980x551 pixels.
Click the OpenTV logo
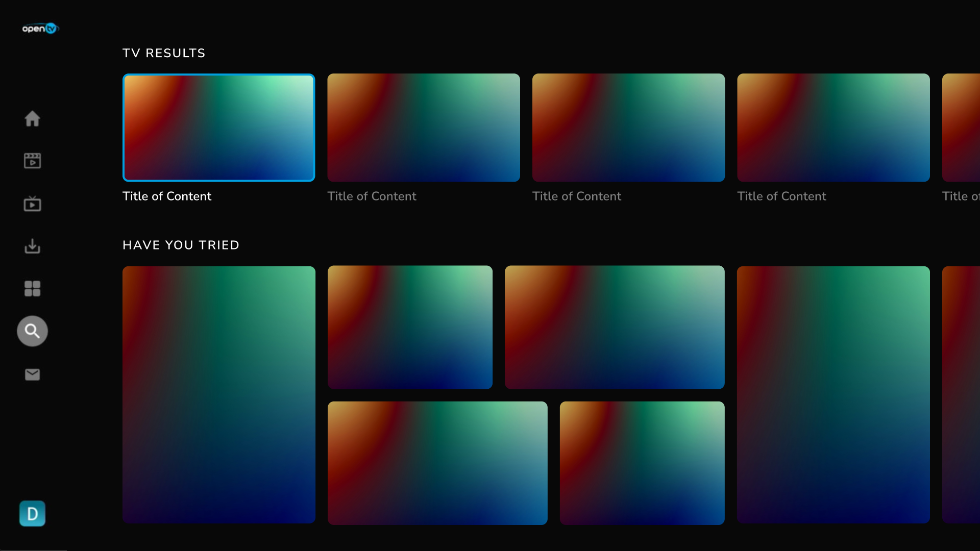pos(40,29)
